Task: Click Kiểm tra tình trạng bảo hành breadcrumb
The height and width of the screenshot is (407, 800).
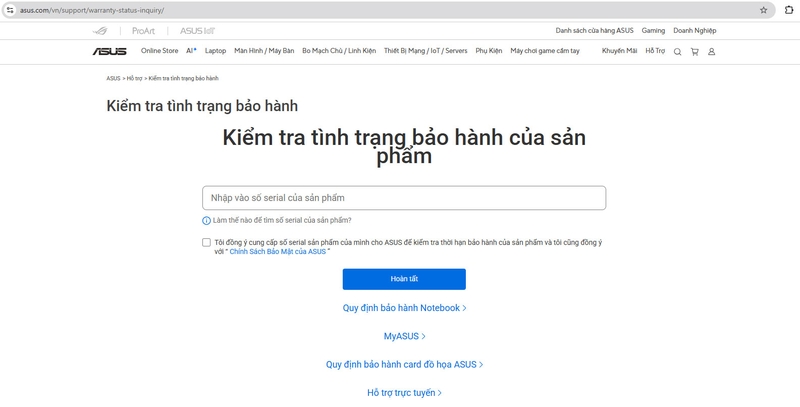Action: [184, 79]
